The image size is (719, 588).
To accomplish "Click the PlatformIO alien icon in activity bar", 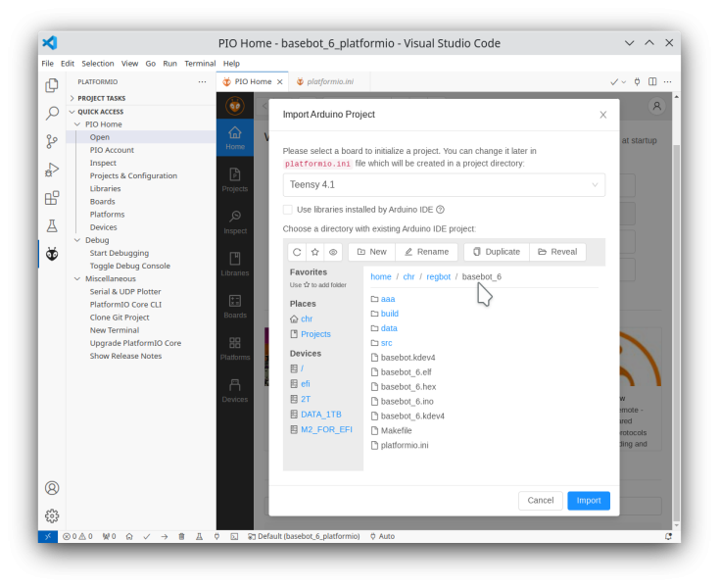I will pyautogui.click(x=52, y=254).
